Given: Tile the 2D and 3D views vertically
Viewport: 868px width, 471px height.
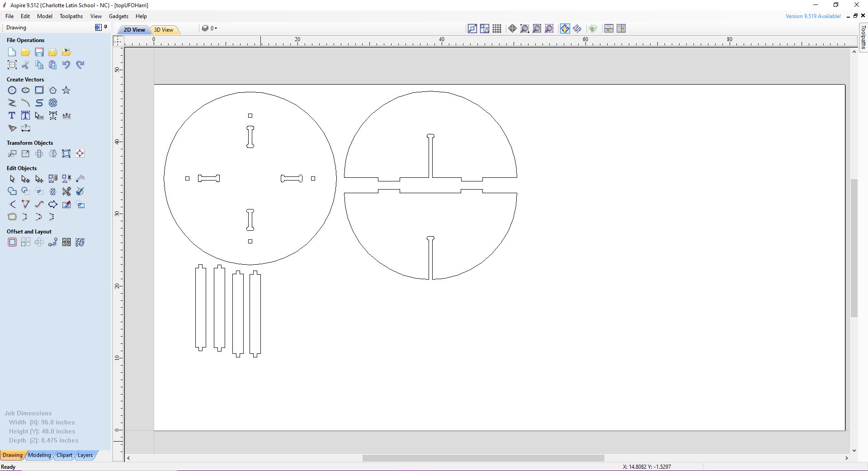Looking at the screenshot, I should 621,29.
